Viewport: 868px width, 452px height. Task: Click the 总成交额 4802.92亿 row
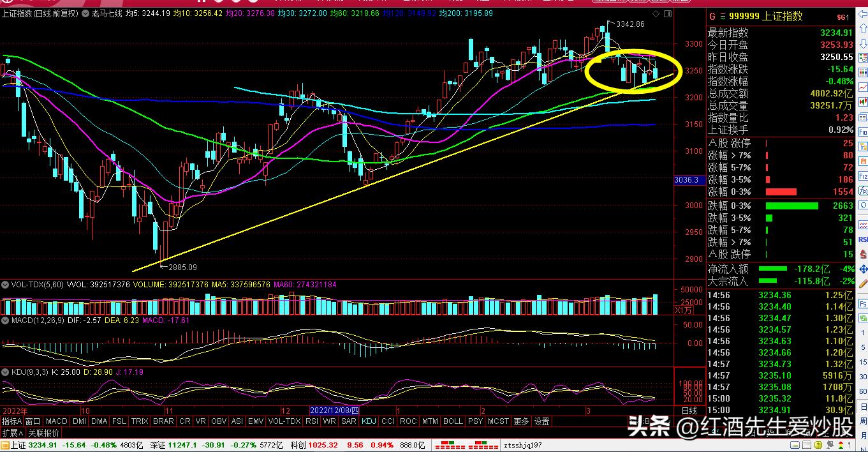click(780, 93)
